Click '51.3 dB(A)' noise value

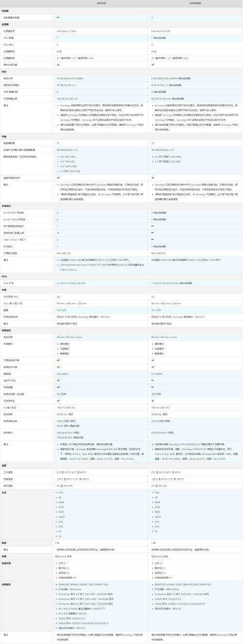click(157, 374)
